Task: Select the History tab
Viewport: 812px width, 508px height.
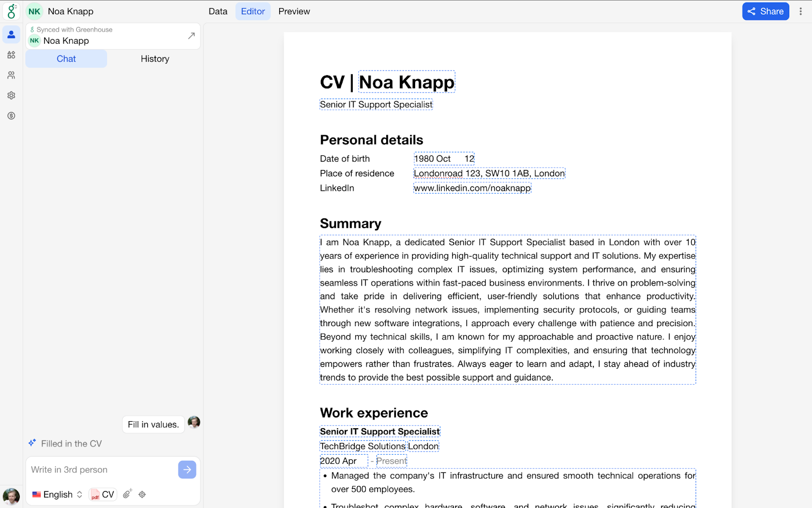Action: point(155,59)
